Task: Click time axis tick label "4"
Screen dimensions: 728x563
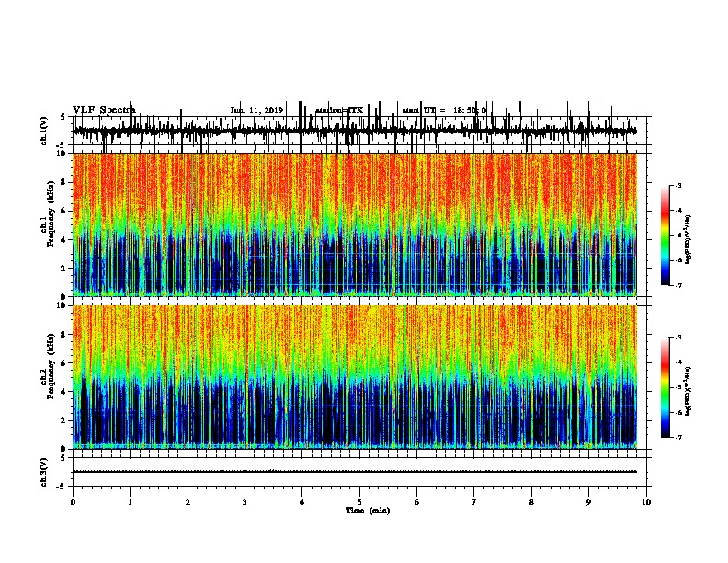Action: pyautogui.click(x=302, y=502)
